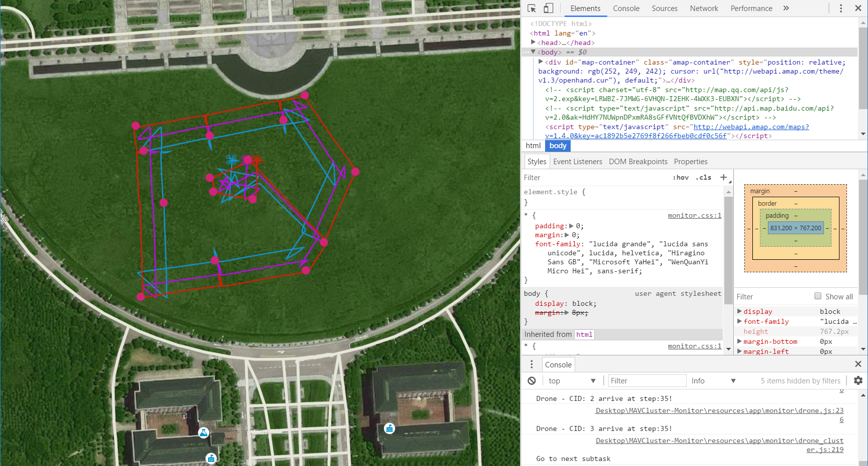The image size is (868, 466).
Task: Switch to the Network tab
Action: click(704, 9)
